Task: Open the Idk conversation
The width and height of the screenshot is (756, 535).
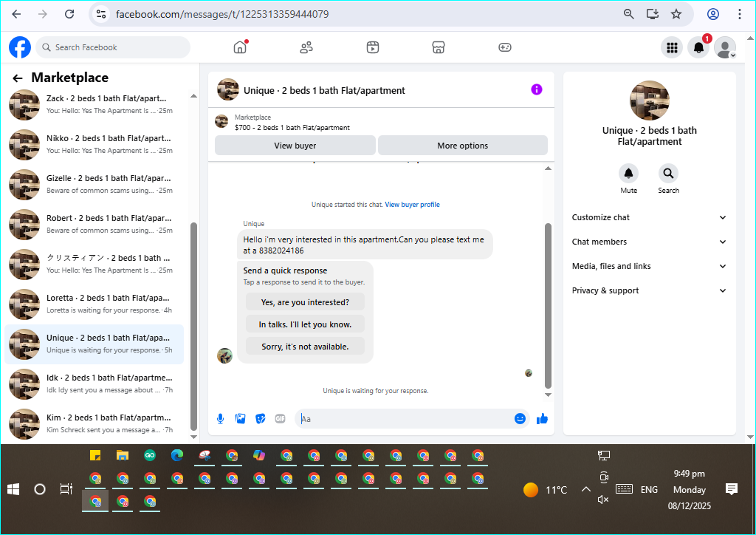Action: [94, 384]
